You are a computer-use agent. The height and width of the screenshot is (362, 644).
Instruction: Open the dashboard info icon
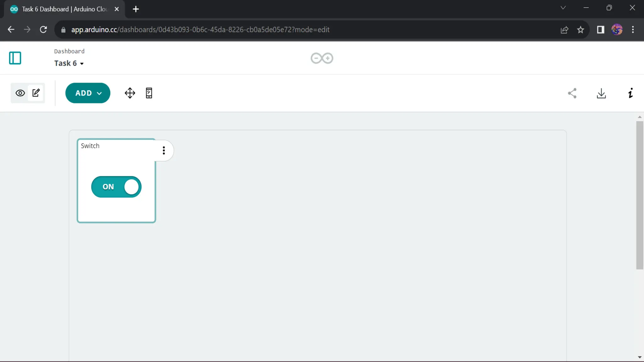point(630,93)
